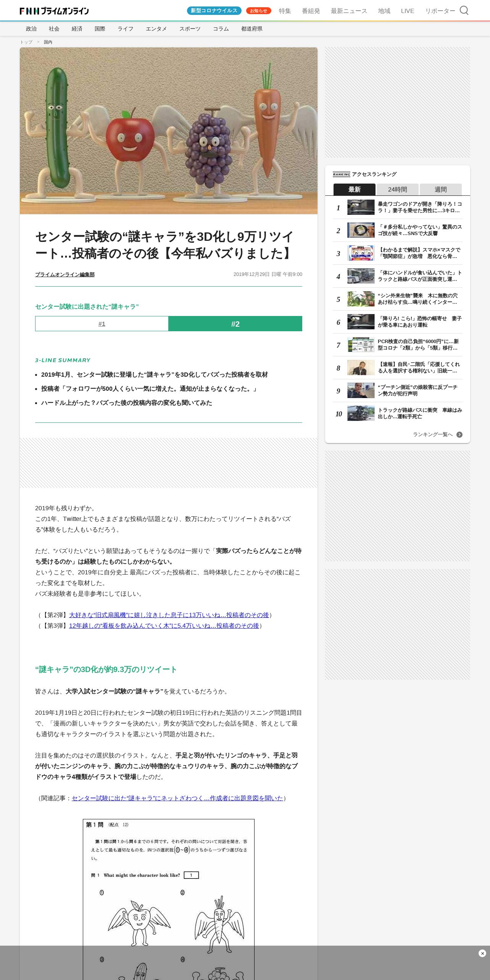490x980 pixels.
Task: Select the 都道府県 category
Action: pos(252,29)
